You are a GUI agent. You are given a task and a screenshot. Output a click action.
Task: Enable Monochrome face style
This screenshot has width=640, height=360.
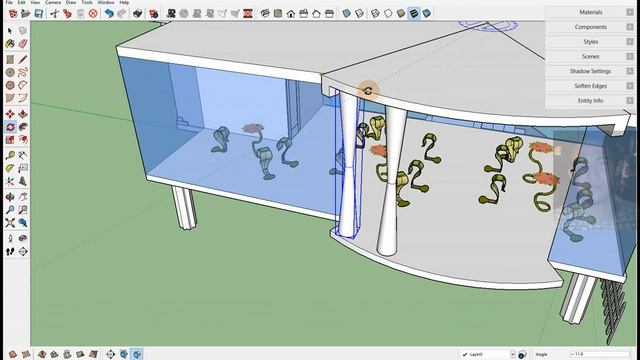pos(427,13)
